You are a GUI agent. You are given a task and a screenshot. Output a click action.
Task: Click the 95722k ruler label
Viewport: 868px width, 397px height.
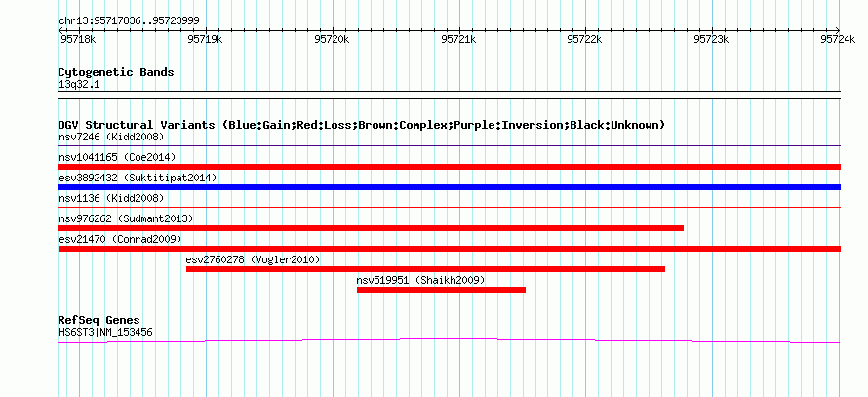(585, 39)
